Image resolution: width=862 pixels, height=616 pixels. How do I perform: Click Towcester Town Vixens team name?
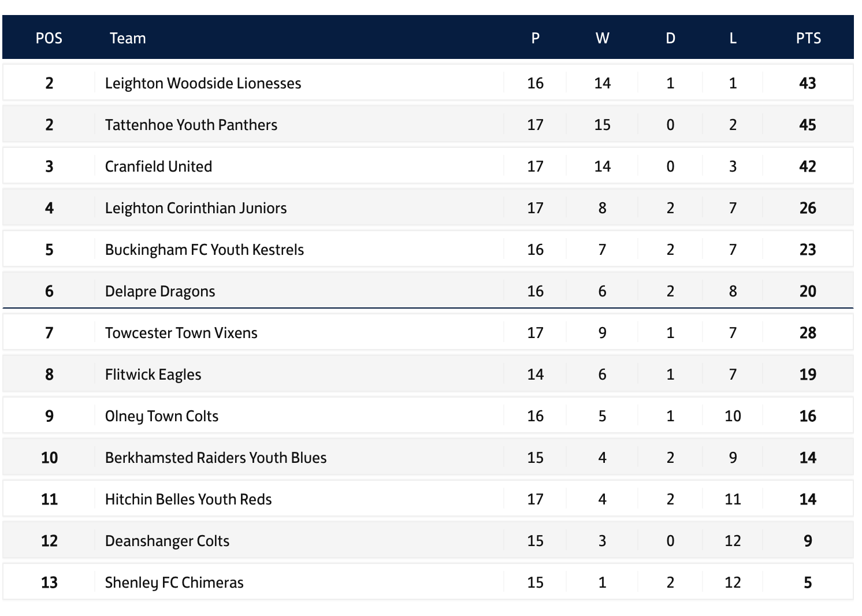[181, 333]
